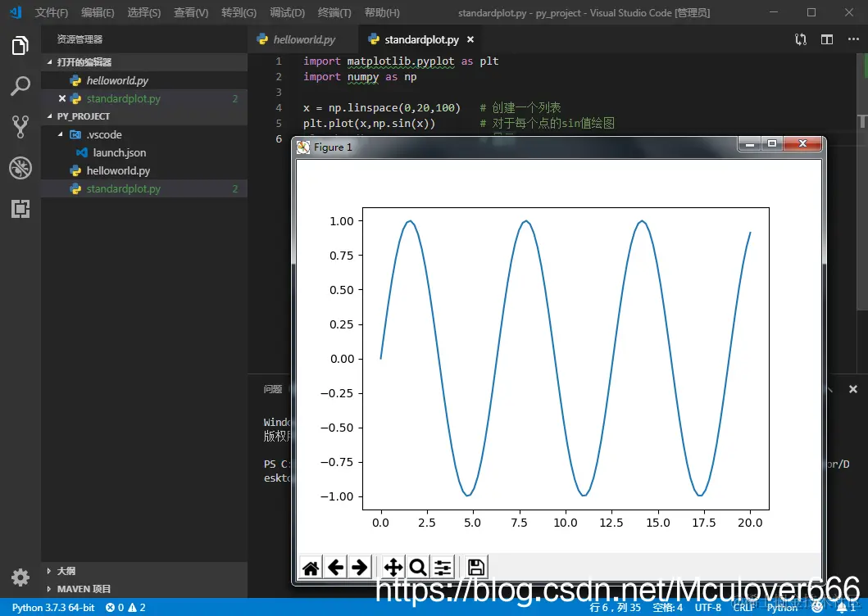The width and height of the screenshot is (868, 616).
Task: Change CRLF end of line sequence
Action: tap(743, 607)
